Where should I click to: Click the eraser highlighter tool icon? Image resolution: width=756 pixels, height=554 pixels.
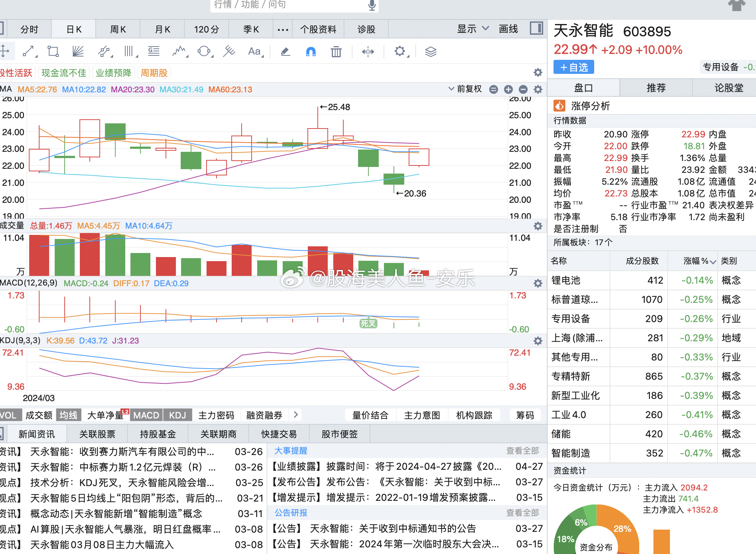click(x=285, y=52)
